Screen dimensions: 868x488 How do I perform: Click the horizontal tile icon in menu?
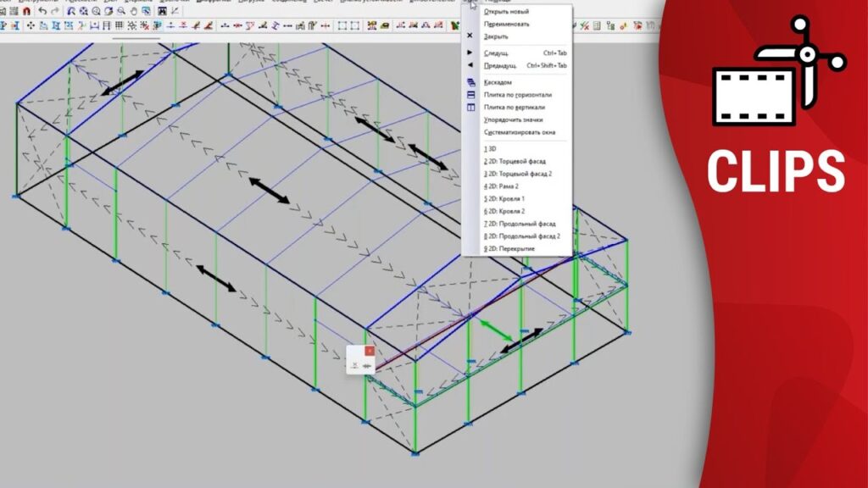pos(470,95)
